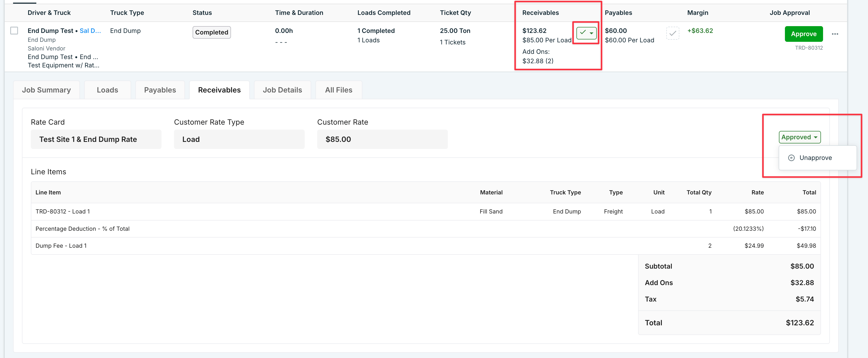Click the Receivables column header
This screenshot has height=358, width=868.
pyautogui.click(x=541, y=13)
